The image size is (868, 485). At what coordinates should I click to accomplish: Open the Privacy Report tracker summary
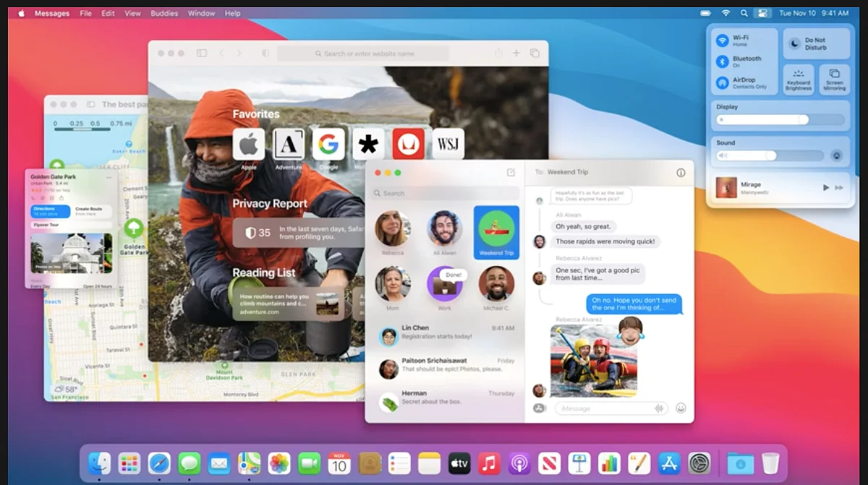[x=299, y=233]
